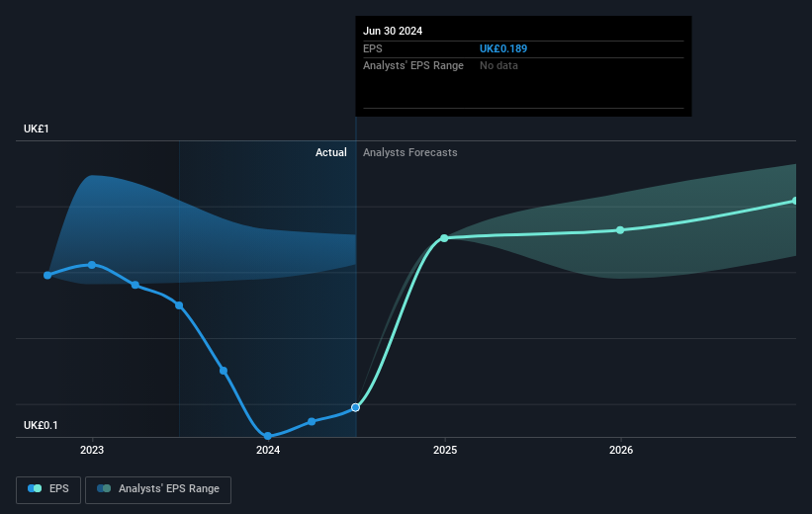
Task: Click the No data tooltip value
Action: (498, 66)
